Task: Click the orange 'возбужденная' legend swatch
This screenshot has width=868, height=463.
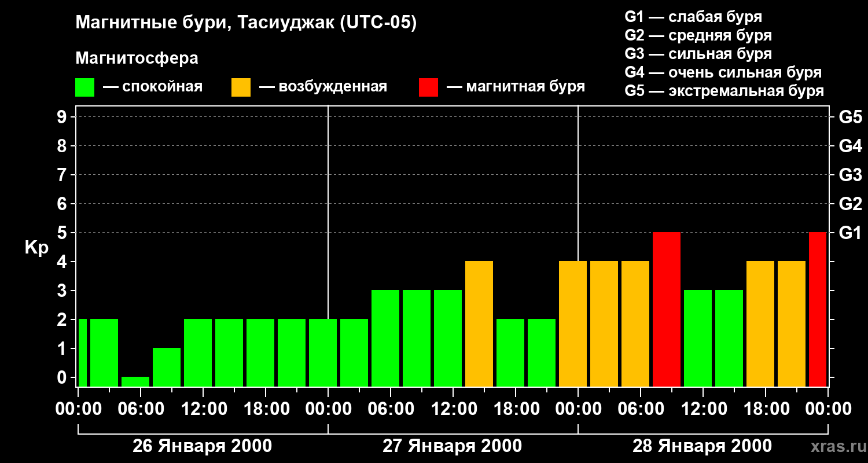Action: pyautogui.click(x=241, y=87)
